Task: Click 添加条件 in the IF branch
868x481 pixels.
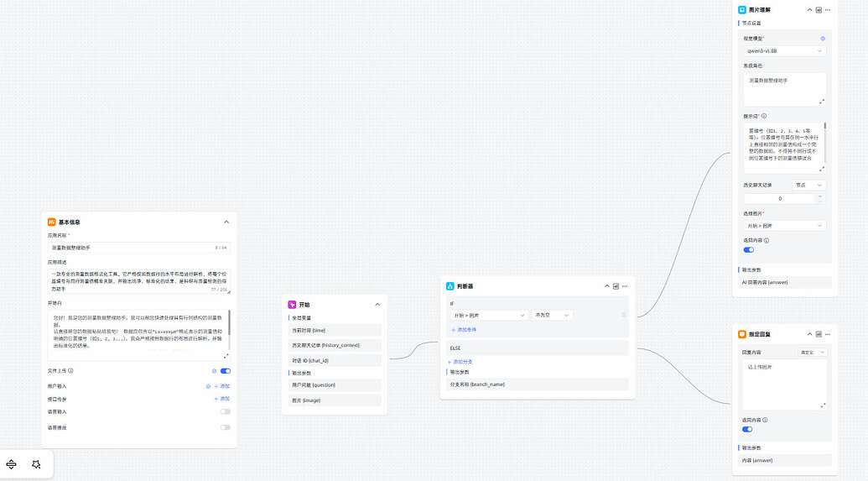Action: pos(467,330)
